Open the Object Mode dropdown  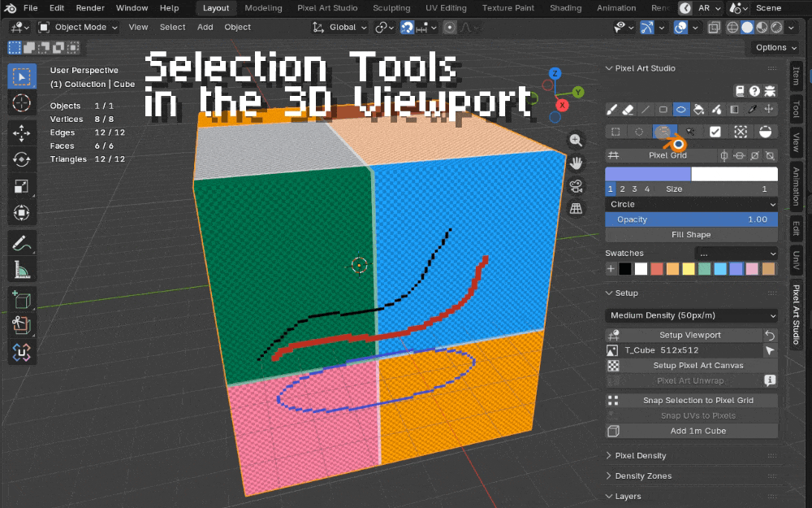(x=79, y=27)
